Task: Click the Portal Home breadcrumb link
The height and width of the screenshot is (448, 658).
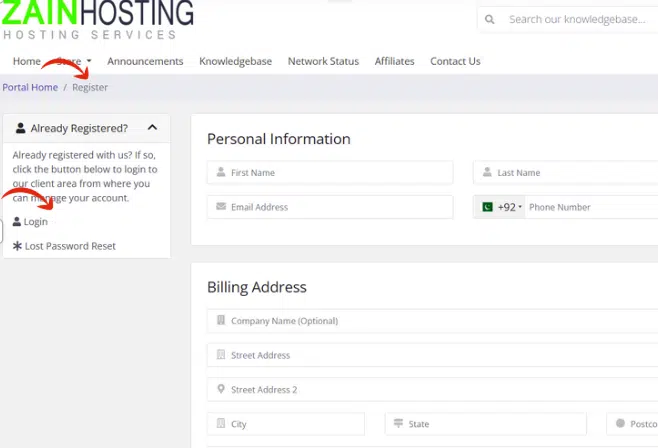Action: pyautogui.click(x=30, y=88)
